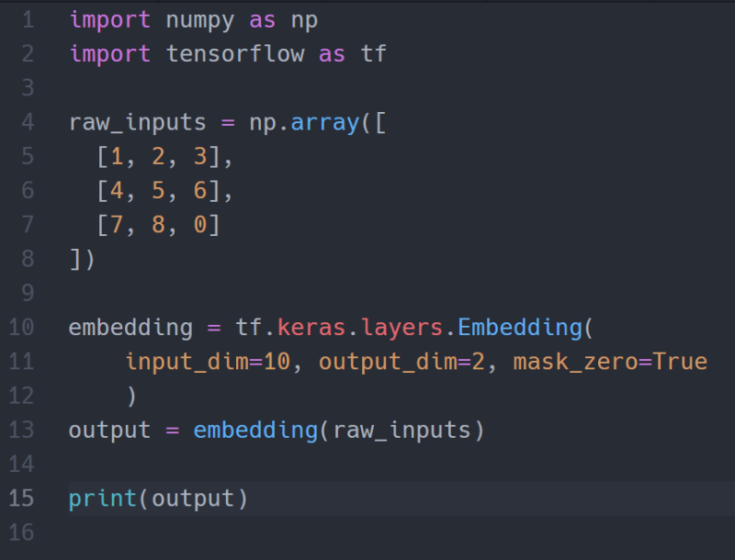Click the value 0 on line 7
Image resolution: width=735 pixels, height=560 pixels.
(201, 224)
